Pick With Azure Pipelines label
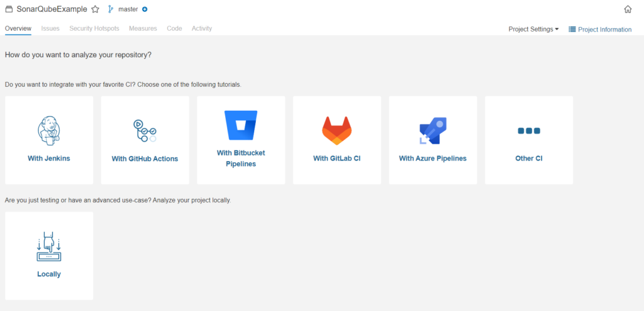This screenshot has width=644, height=311. pos(433,158)
